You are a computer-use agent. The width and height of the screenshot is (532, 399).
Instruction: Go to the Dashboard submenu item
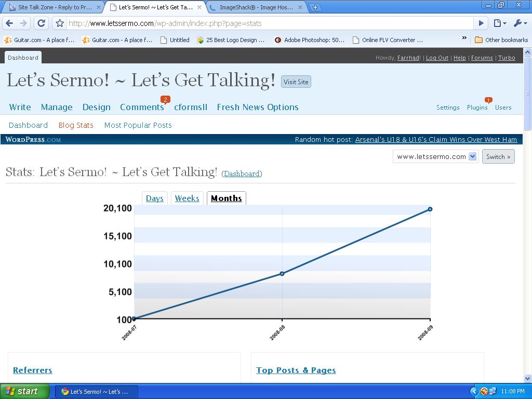[x=28, y=125]
